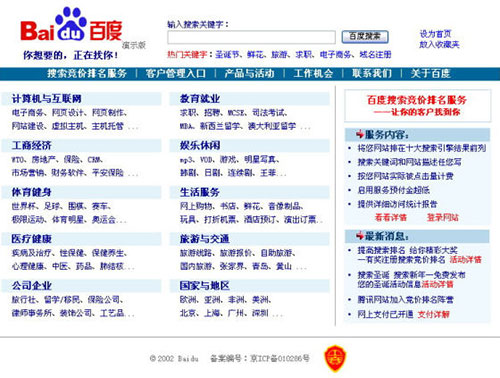The height and width of the screenshot is (378, 500).
Task: Open 工作机会 in navigation bar
Action: 313,74
